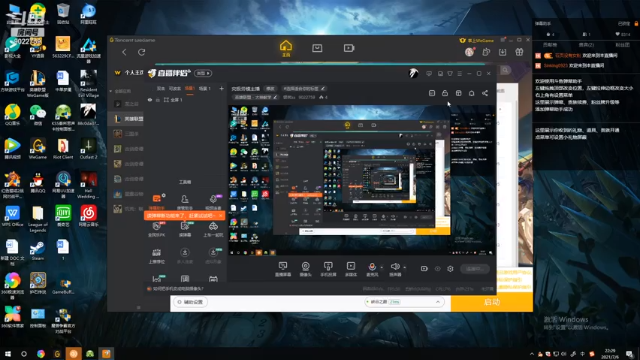Click the auxiliary settings button
This screenshot has width=640, height=360.
191,302
